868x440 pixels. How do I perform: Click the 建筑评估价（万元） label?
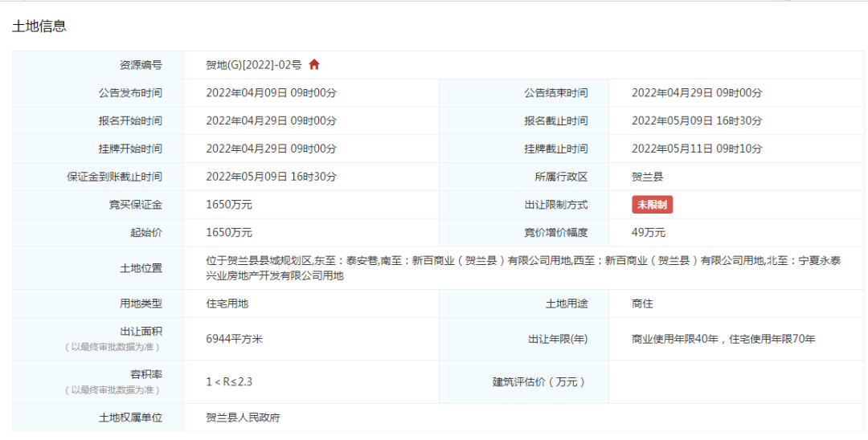point(540,382)
